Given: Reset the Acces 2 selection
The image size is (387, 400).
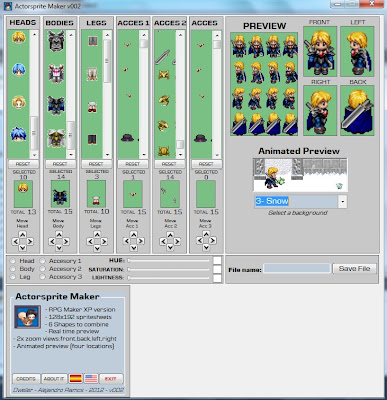Looking at the screenshot, I should pos(169,164).
